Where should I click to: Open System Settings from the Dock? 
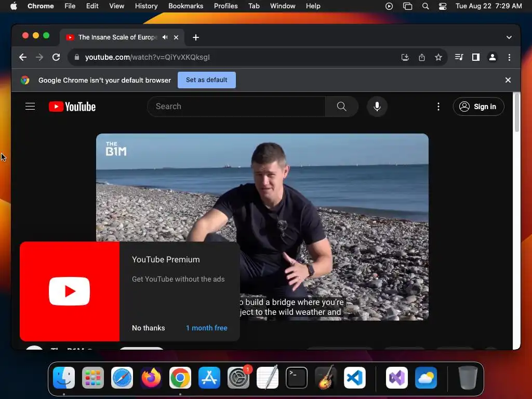[238, 378]
